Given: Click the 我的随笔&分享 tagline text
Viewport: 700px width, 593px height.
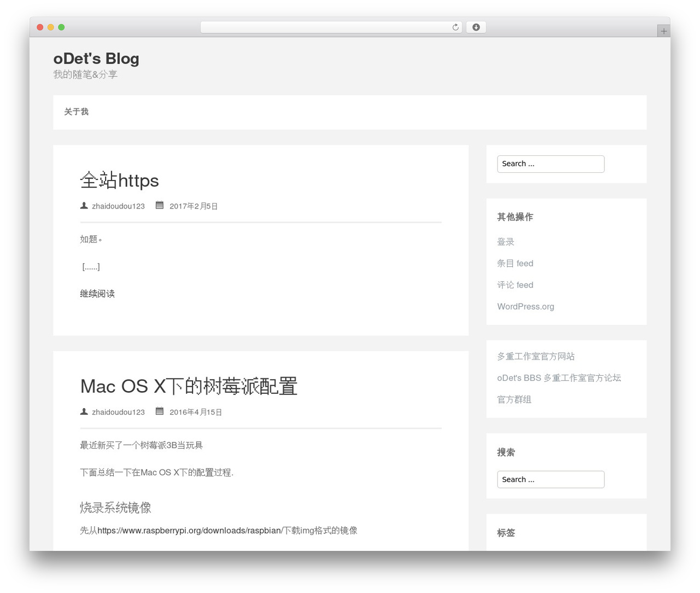Looking at the screenshot, I should pyautogui.click(x=85, y=74).
